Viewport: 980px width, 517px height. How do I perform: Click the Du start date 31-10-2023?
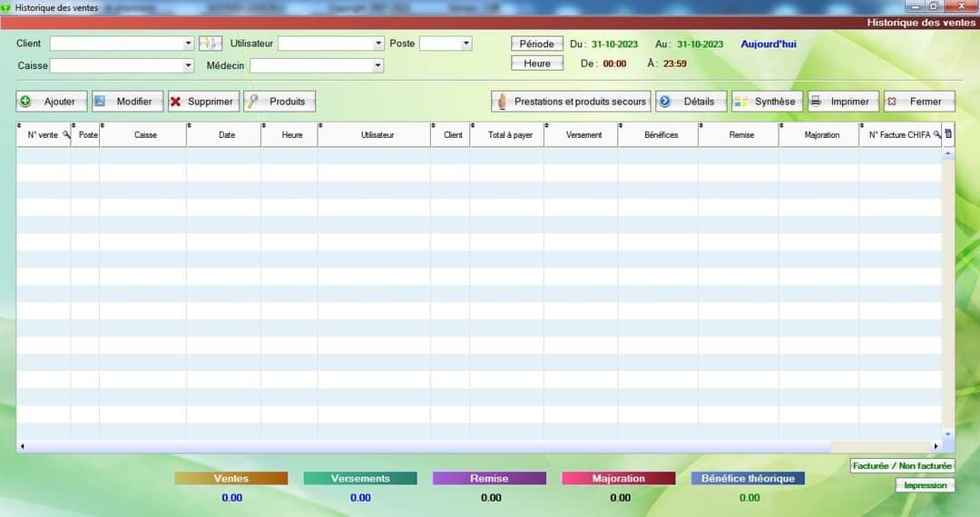click(x=615, y=44)
